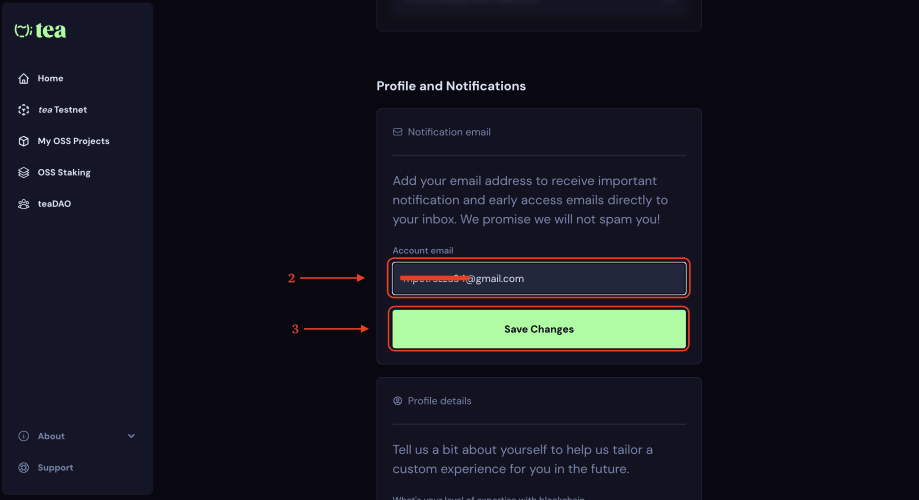Click the tea logo in sidebar
919x500 pixels.
(x=40, y=31)
